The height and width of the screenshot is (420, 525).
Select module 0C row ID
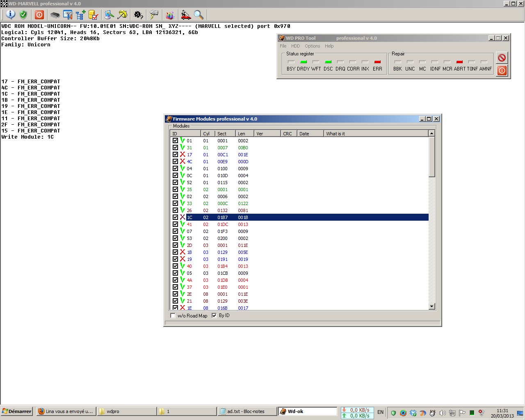tap(189, 176)
